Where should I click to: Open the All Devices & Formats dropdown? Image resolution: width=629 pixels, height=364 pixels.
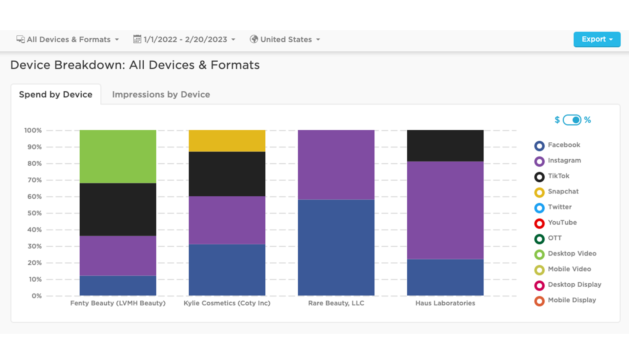coord(68,39)
